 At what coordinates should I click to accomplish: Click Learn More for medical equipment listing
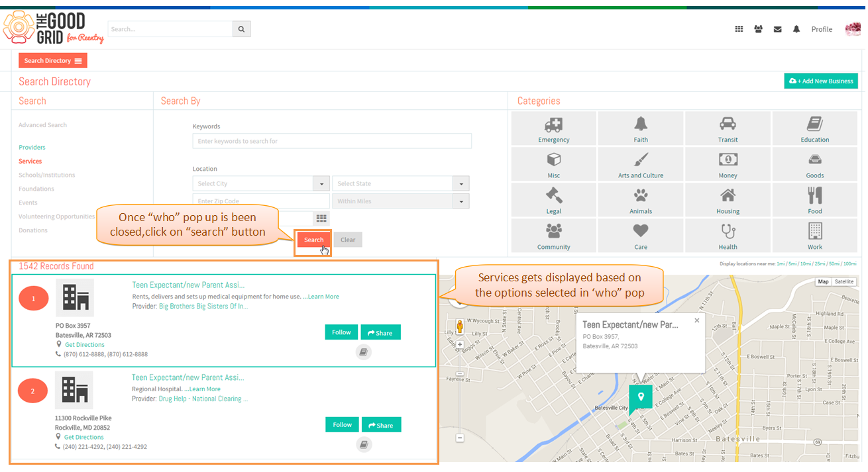[323, 297]
